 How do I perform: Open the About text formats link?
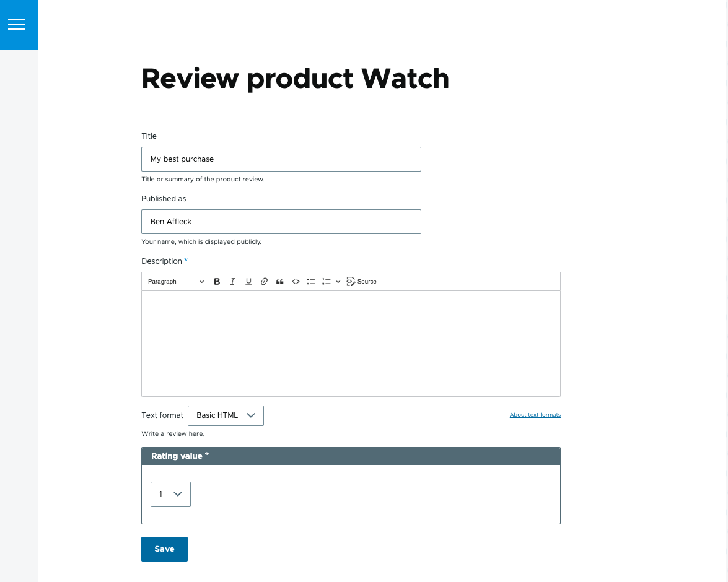pos(535,415)
